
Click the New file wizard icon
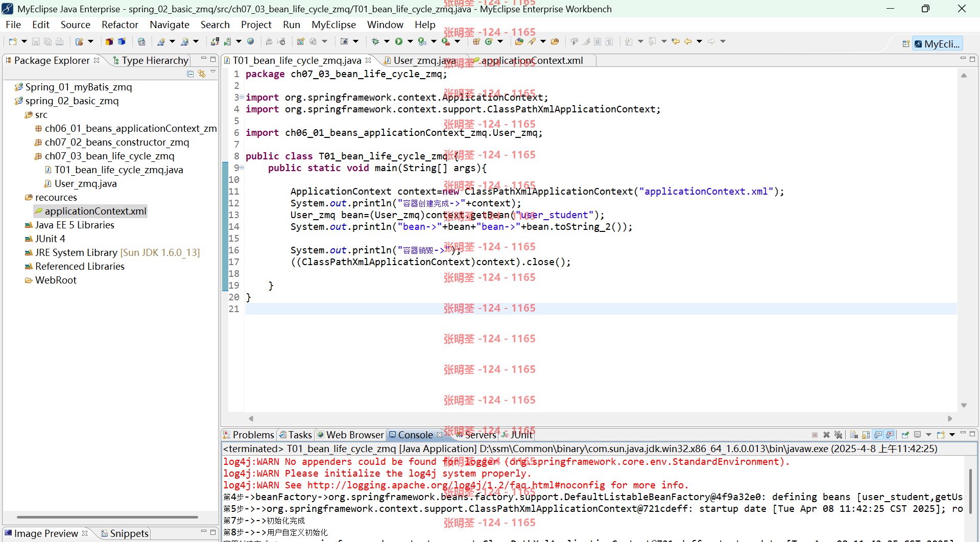pyautogui.click(x=13, y=41)
